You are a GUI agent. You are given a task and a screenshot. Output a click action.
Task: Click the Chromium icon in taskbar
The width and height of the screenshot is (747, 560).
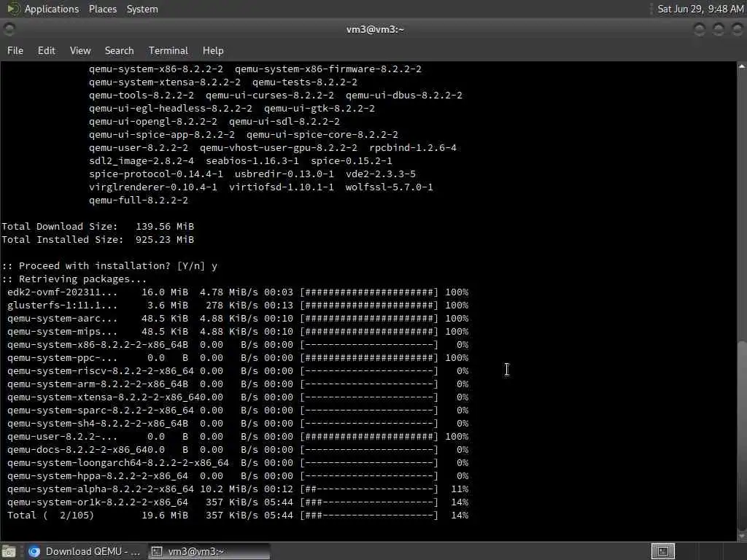[x=34, y=551]
